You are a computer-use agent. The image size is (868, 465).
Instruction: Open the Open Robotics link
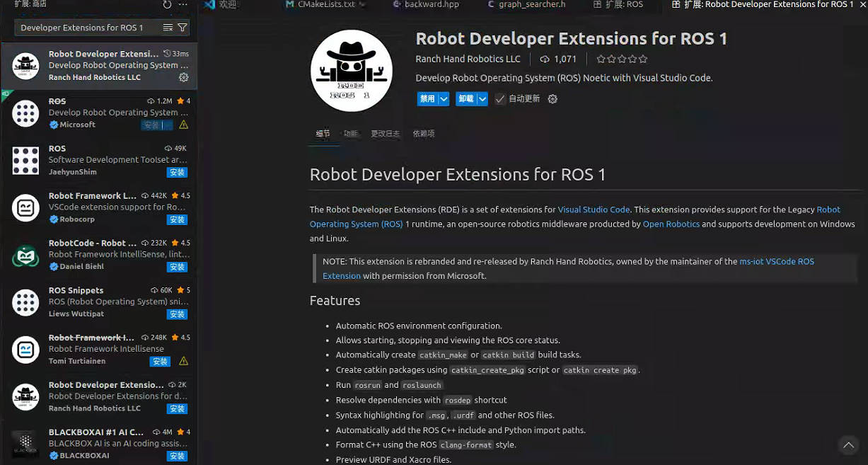click(671, 224)
